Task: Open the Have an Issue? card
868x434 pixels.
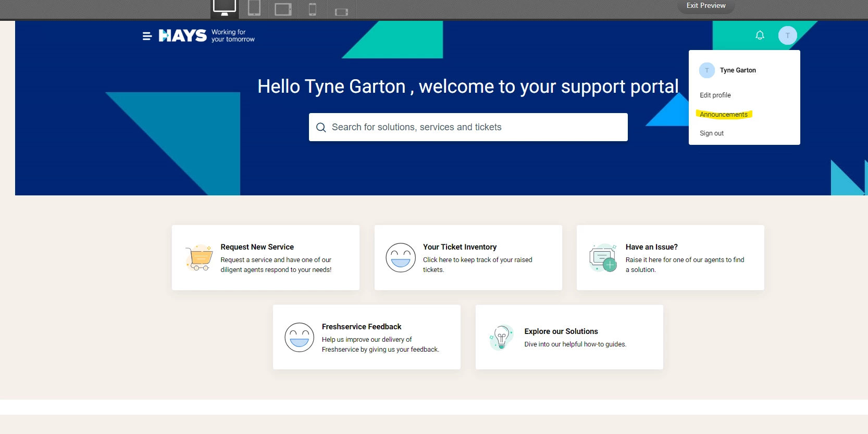Action: (671, 258)
